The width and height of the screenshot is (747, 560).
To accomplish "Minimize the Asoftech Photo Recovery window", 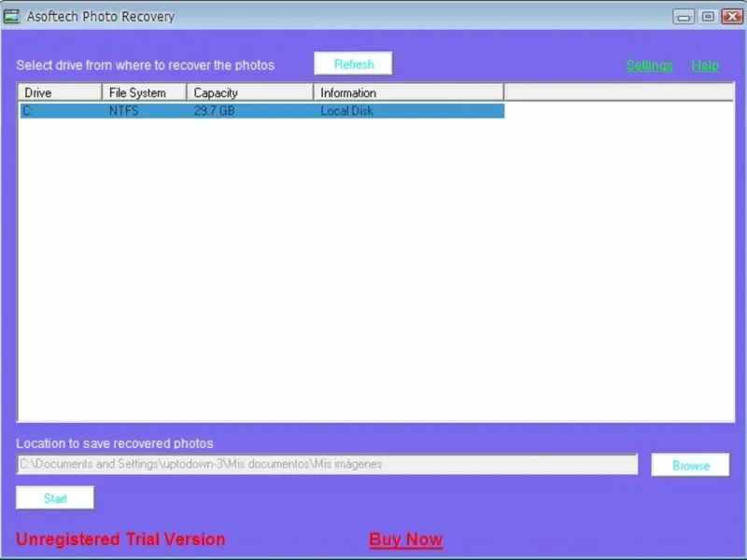I will (684, 17).
